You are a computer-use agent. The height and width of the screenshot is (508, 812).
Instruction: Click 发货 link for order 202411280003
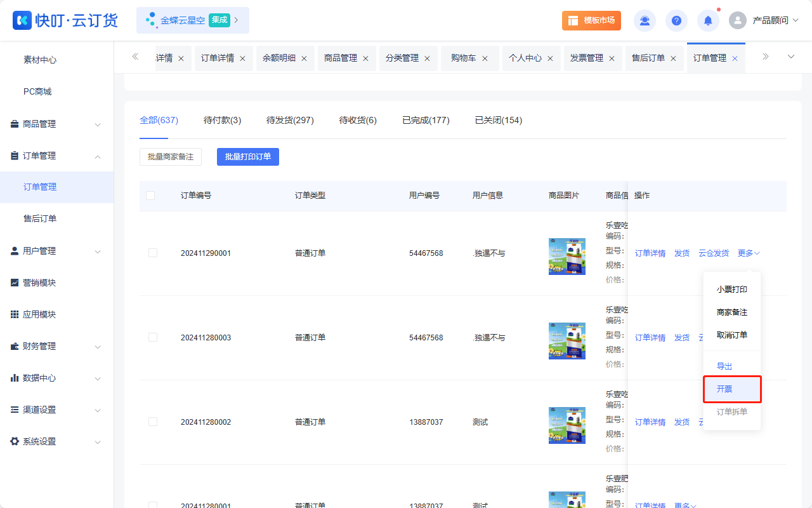682,338
